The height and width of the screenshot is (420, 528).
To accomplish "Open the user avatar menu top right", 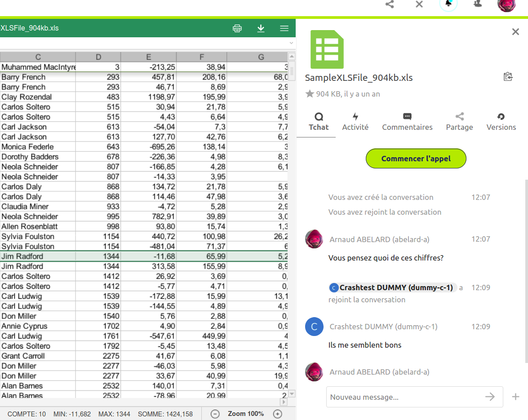I will [506, 4].
